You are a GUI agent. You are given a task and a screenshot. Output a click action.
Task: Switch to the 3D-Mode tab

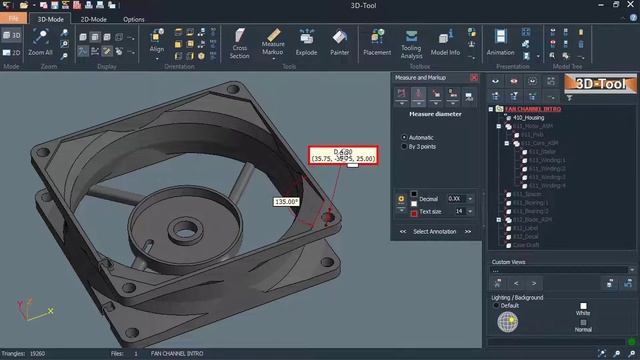pos(51,19)
